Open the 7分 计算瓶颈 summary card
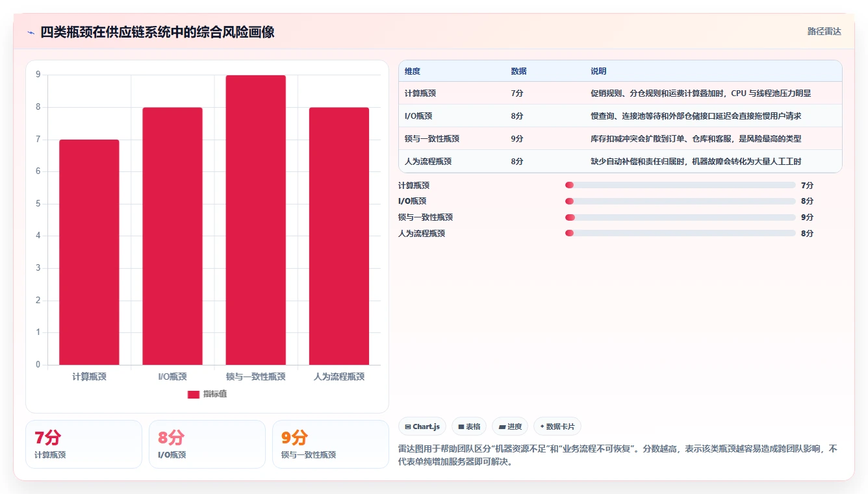This screenshot has height=494, width=868. [x=84, y=444]
